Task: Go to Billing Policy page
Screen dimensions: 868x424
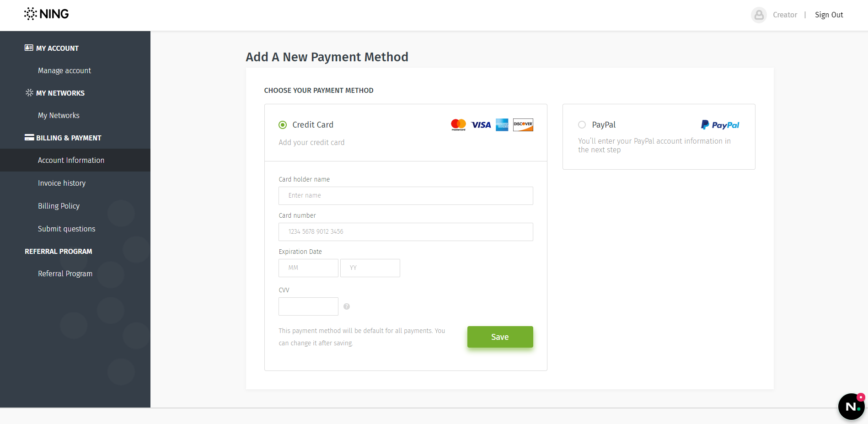Action: click(59, 206)
